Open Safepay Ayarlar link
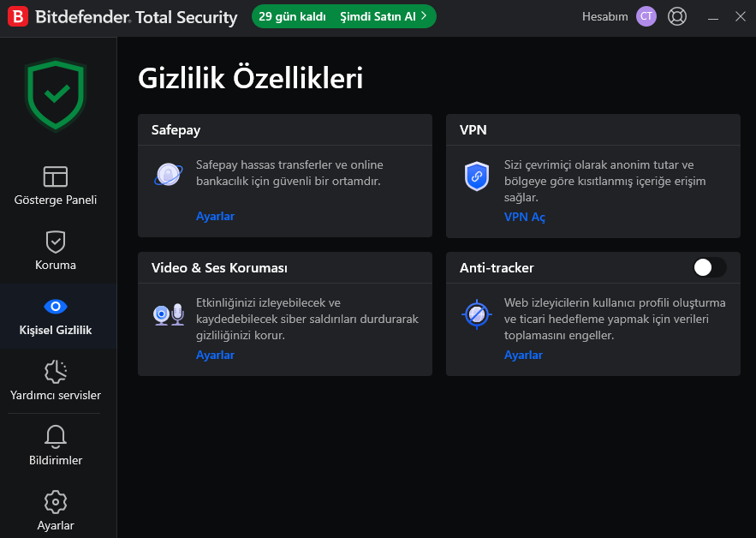Viewport: 756px width, 538px height. (215, 216)
